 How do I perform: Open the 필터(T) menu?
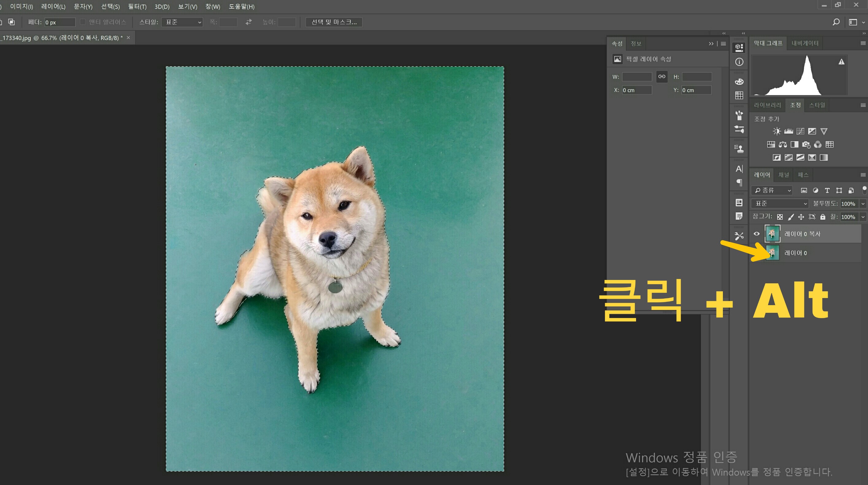click(x=137, y=6)
